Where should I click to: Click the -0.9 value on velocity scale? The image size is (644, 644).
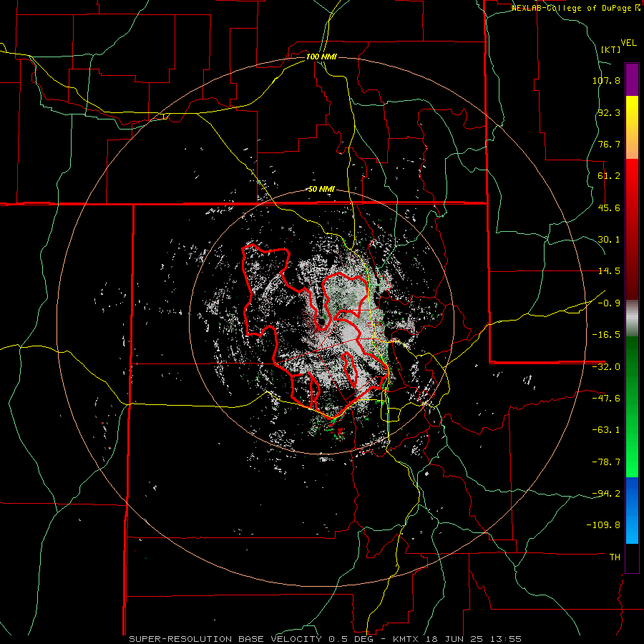609,303
